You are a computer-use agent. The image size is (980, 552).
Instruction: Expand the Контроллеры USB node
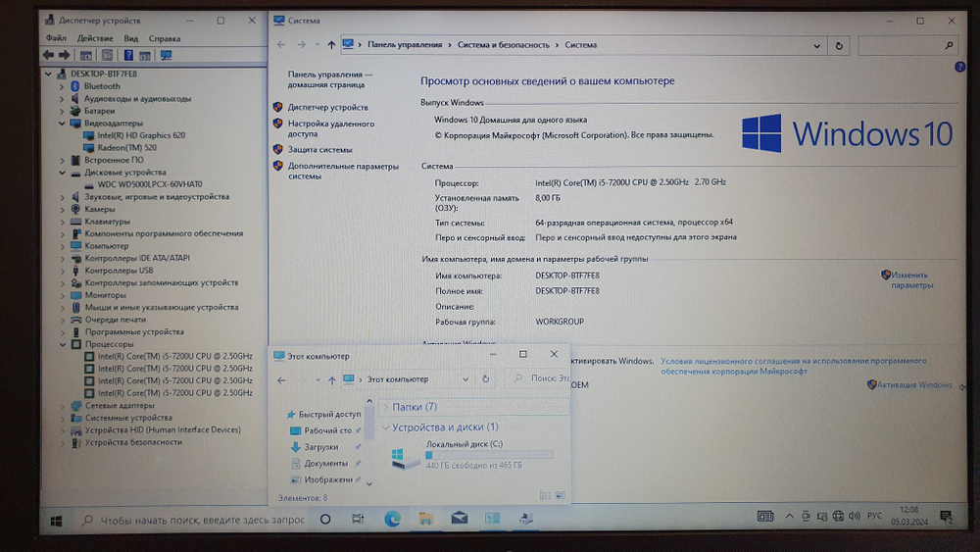point(62,271)
